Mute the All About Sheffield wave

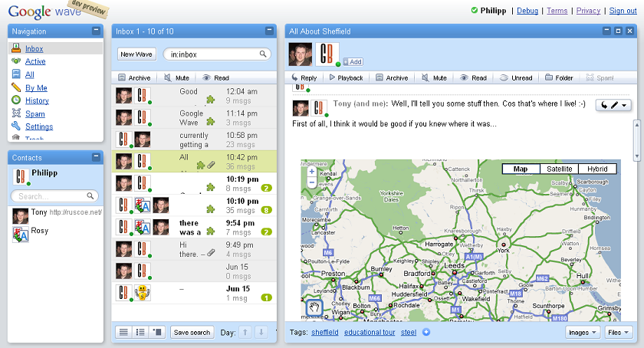(x=434, y=77)
